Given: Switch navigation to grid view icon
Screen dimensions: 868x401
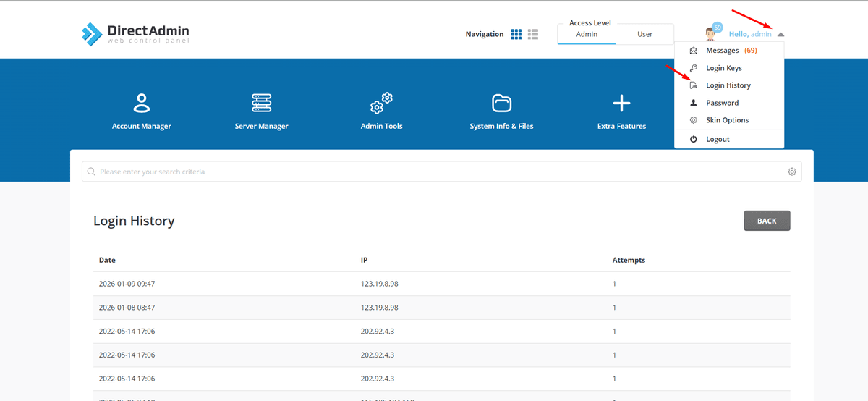Looking at the screenshot, I should (516, 34).
